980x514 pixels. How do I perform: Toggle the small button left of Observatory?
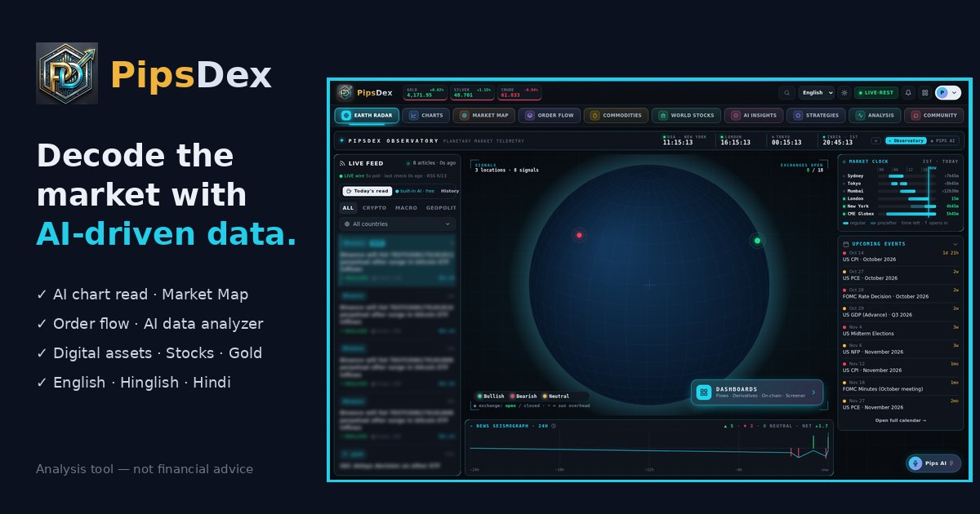(x=876, y=140)
